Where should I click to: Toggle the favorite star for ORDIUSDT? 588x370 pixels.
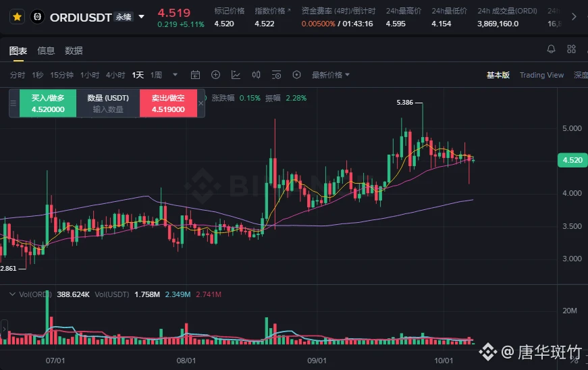tap(17, 17)
